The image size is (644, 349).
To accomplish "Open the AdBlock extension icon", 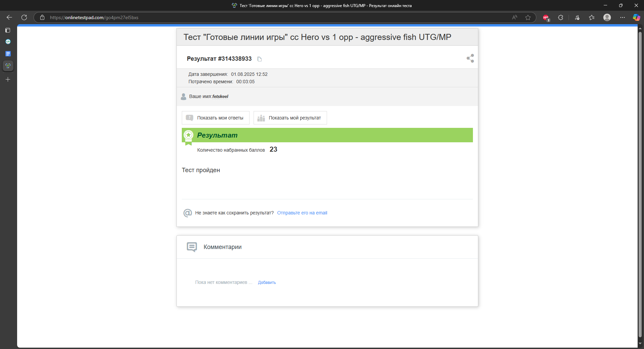I will click(546, 17).
